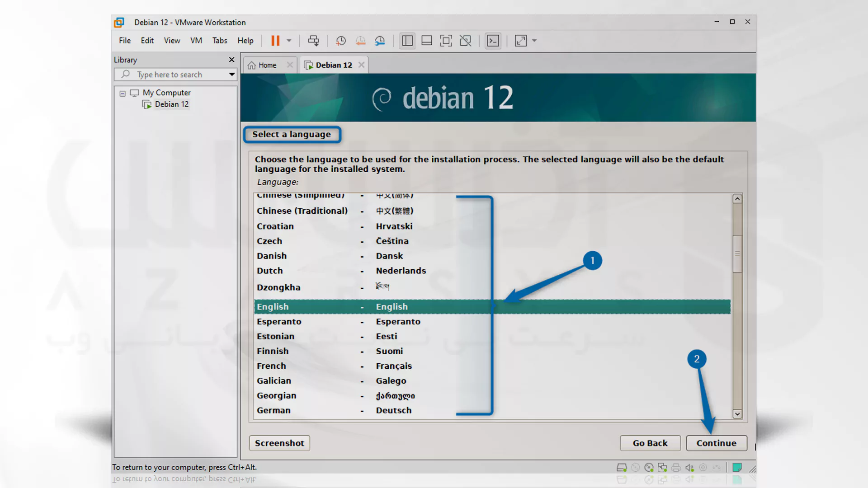Choose Dutch from the language list
868x488 pixels.
[x=492, y=271]
